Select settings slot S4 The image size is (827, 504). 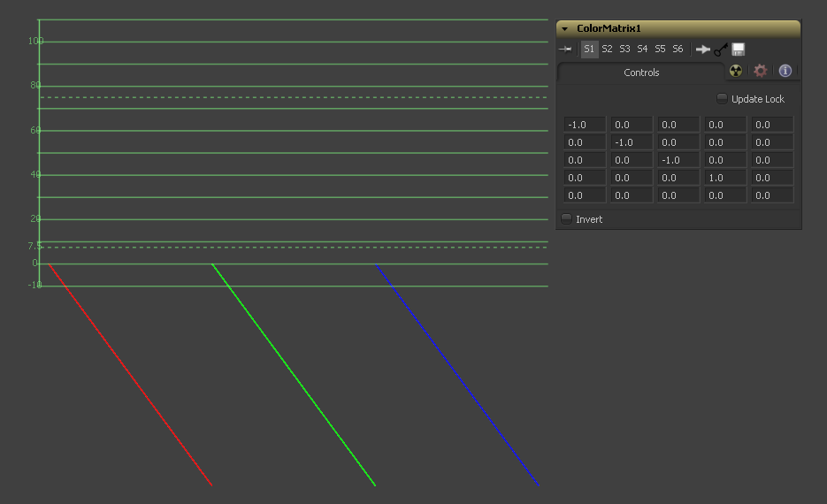coord(642,49)
